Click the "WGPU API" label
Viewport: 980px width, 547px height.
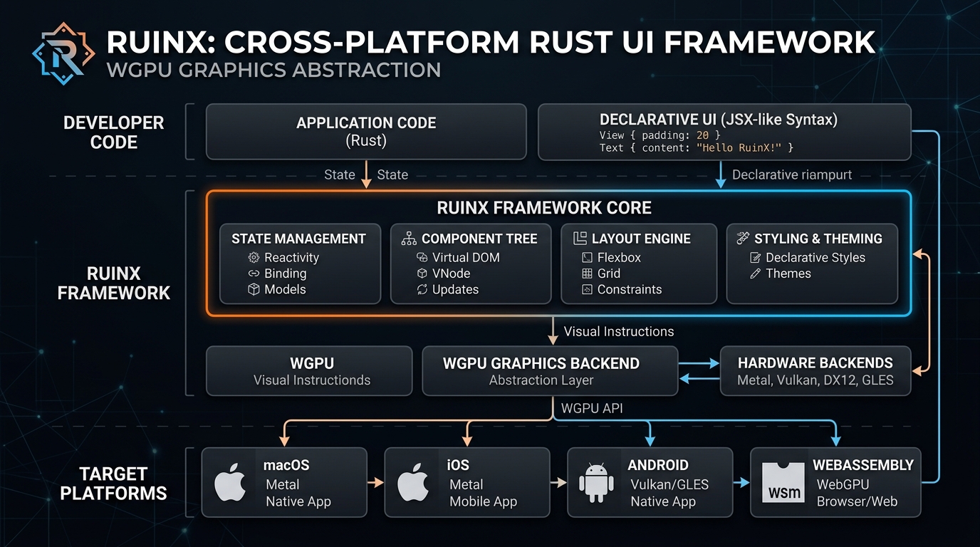(593, 409)
